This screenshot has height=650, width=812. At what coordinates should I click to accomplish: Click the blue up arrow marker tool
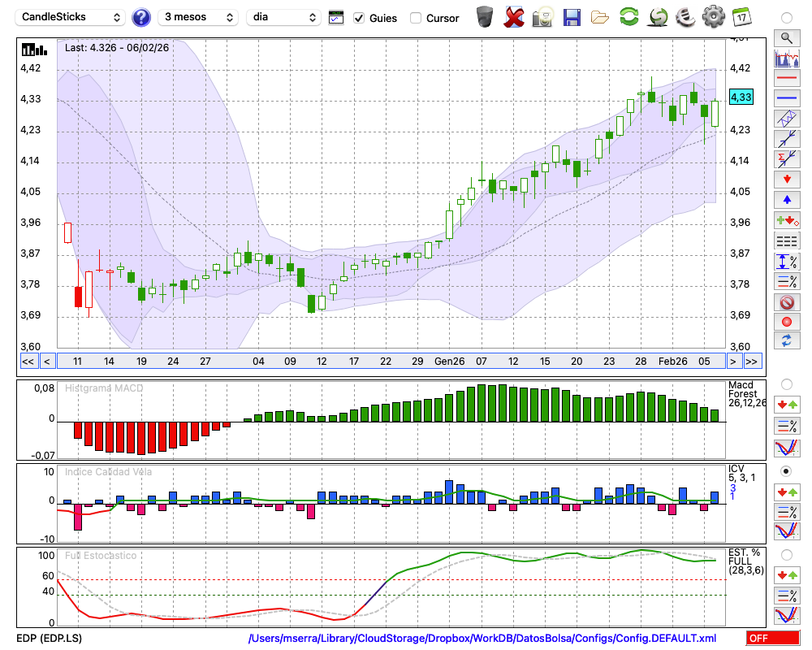pyautogui.click(x=787, y=200)
